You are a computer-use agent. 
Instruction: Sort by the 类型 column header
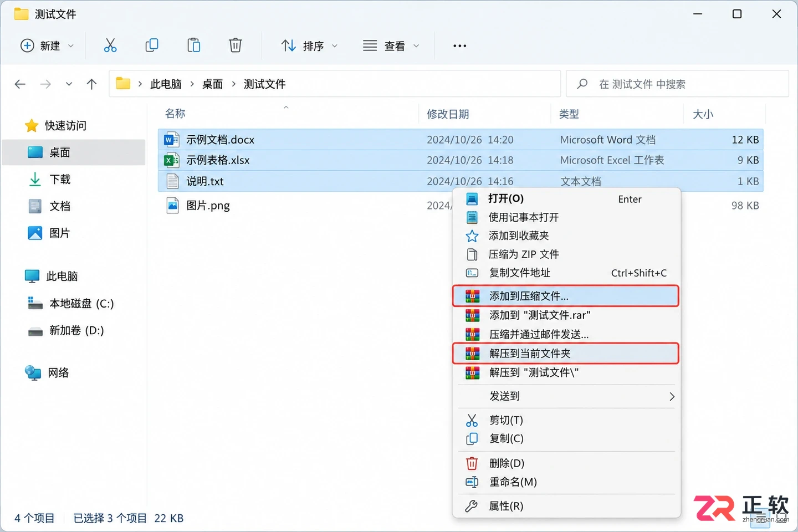pyautogui.click(x=569, y=114)
